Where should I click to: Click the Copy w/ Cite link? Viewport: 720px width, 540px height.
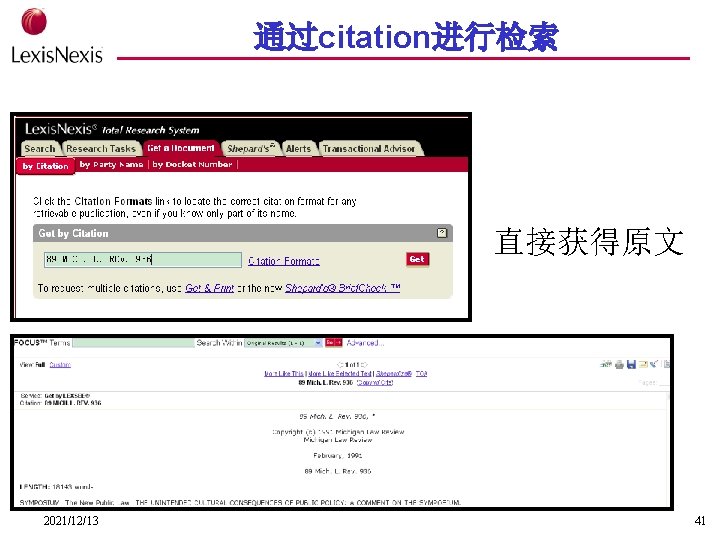375,382
